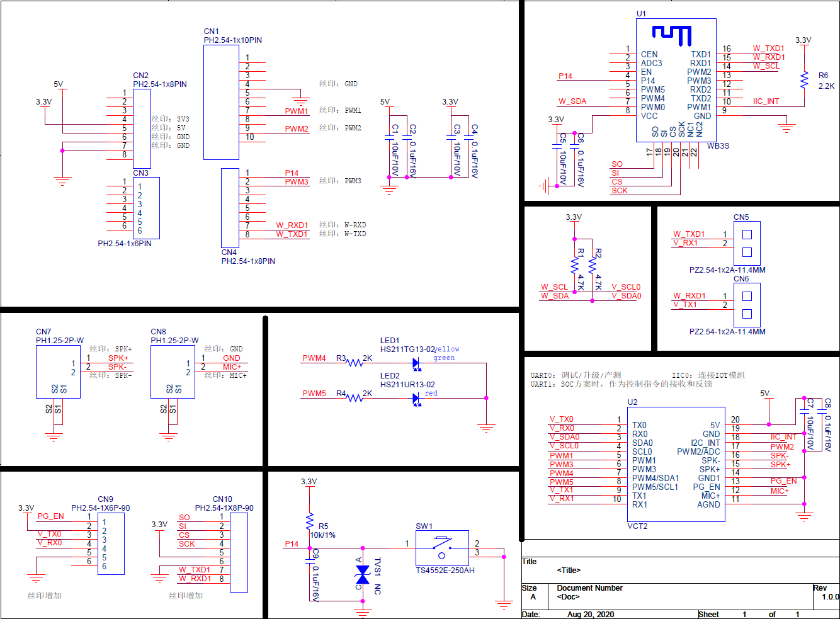This screenshot has width=840, height=619.
Task: Select the CN1 ten-pin connector body
Action: point(221,101)
